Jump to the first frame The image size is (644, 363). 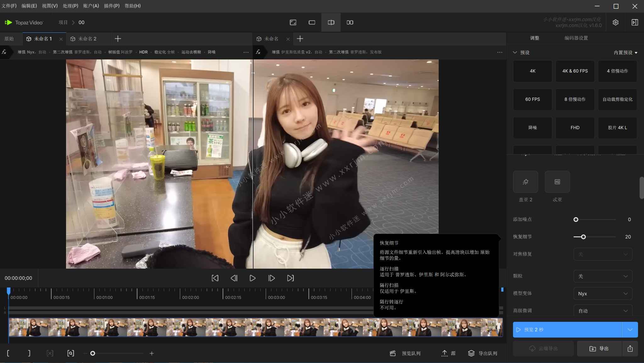coord(215,278)
